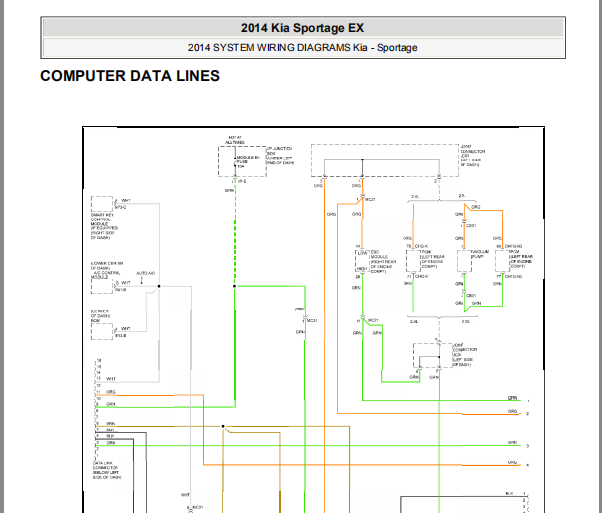The width and height of the screenshot is (602, 513).
Task: Click the "VACUUM PUMP" component label
Action: [480, 254]
